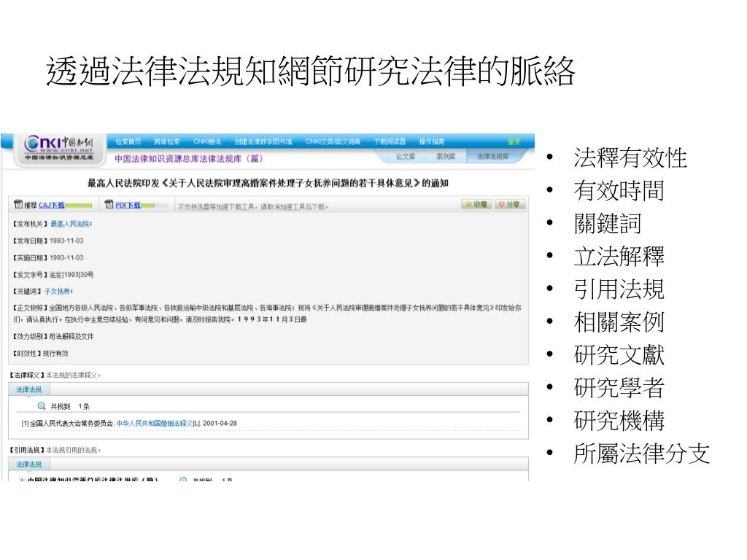Switch to the 案例库 tab
The height and width of the screenshot is (560, 747).
click(x=446, y=157)
